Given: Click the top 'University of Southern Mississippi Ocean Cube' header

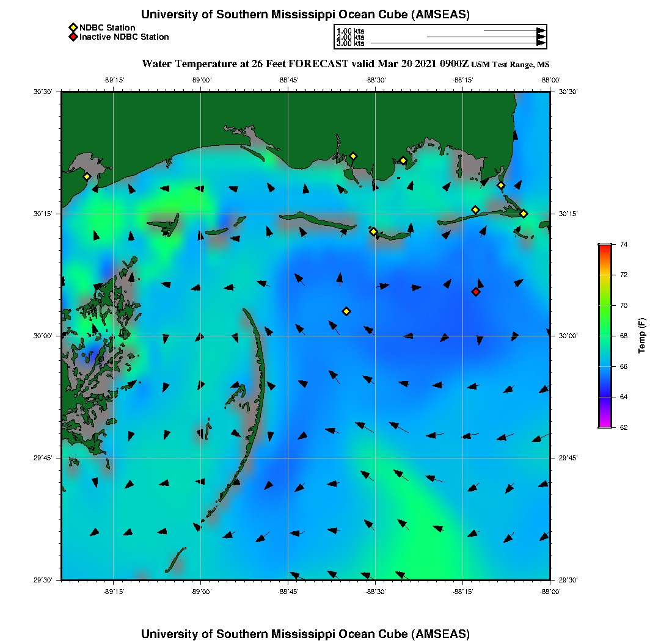Looking at the screenshot, I should click(x=305, y=15).
